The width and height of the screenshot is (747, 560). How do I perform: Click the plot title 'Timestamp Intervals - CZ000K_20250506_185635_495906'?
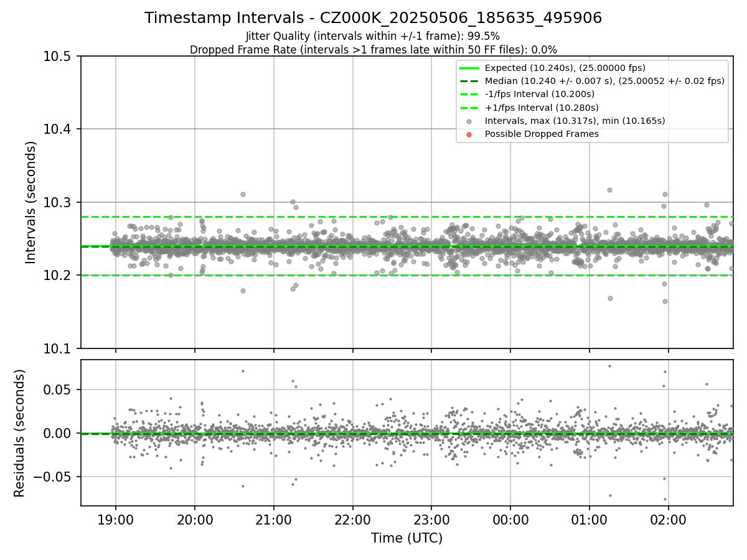373,18
